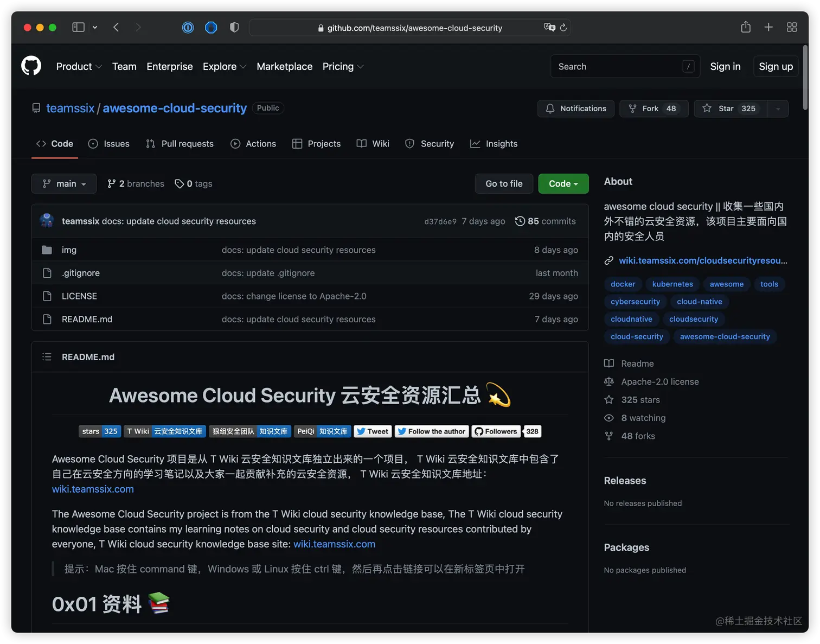Expand the green Code dropdown

563,184
